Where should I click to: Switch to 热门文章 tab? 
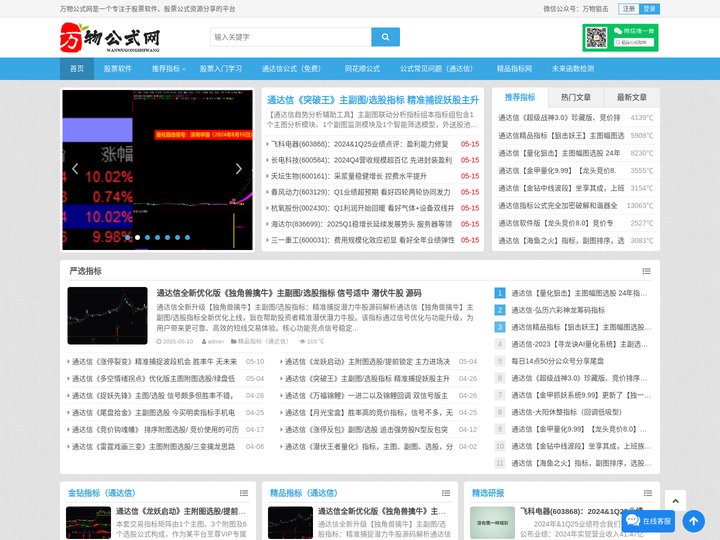576,97
